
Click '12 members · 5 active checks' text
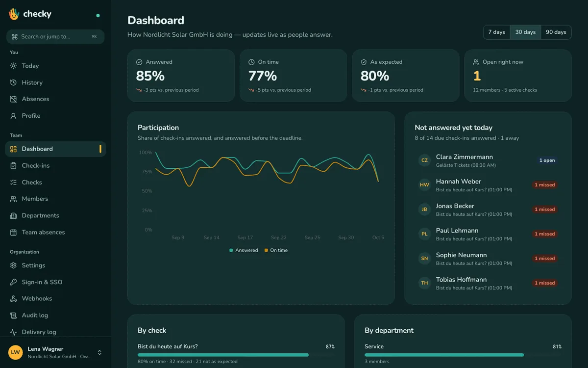tap(505, 90)
